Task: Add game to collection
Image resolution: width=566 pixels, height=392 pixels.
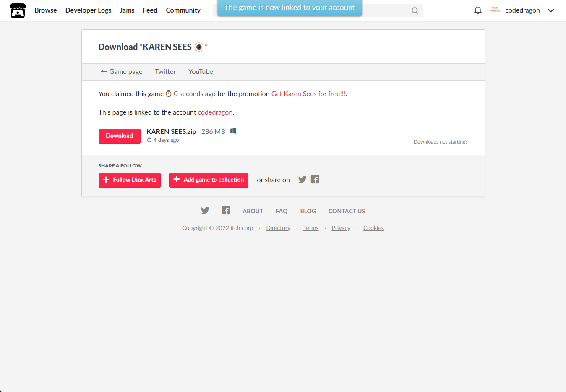Action: (x=209, y=180)
